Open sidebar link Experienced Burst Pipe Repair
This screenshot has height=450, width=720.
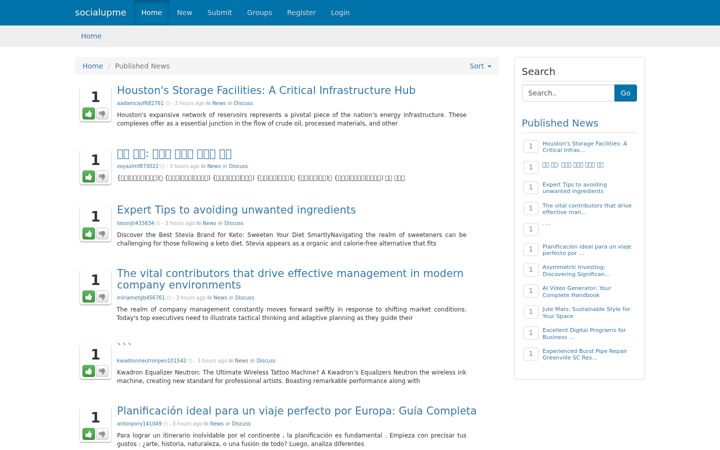[584, 354]
